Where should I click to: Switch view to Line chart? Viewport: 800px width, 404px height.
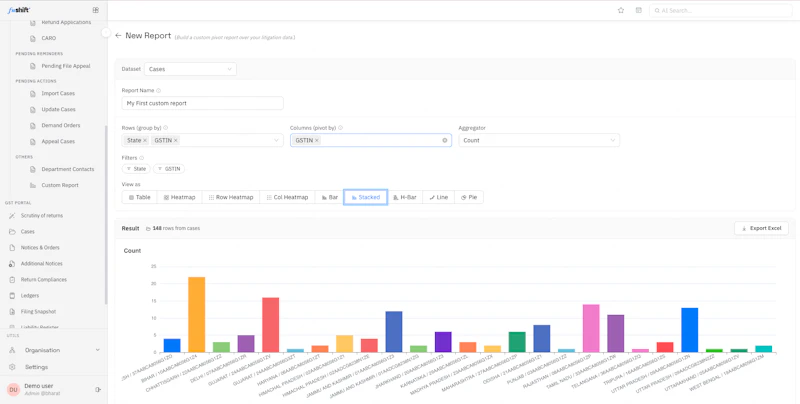(438, 197)
